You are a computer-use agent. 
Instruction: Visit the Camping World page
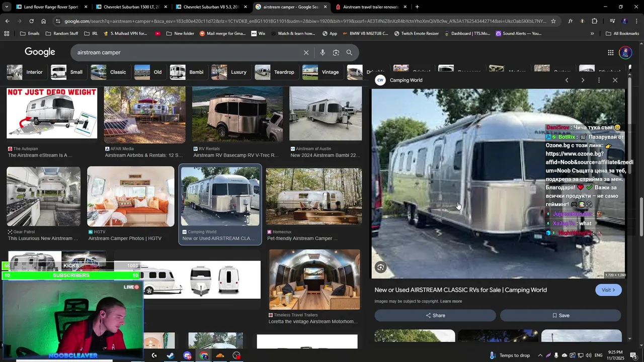(x=608, y=290)
